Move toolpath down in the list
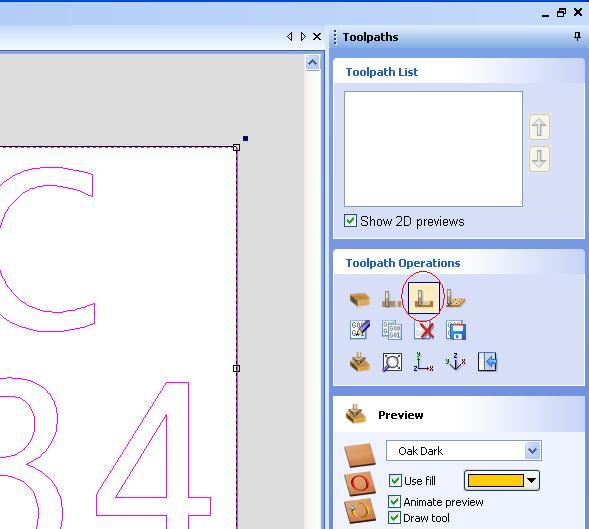 point(539,159)
